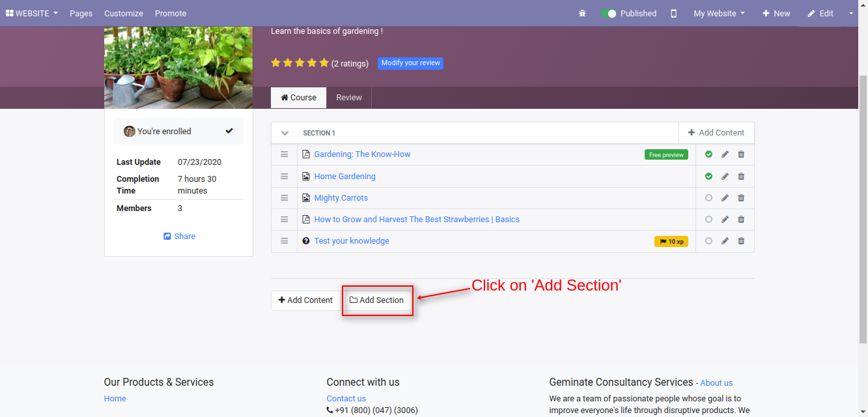Click Add Content in Section 1 header

click(716, 133)
